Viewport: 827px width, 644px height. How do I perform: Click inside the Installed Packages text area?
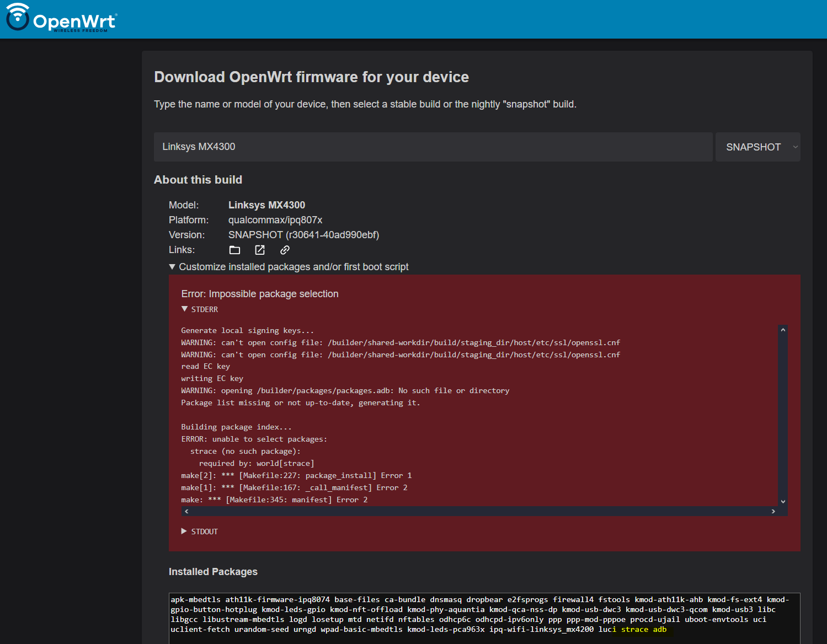[484, 619]
